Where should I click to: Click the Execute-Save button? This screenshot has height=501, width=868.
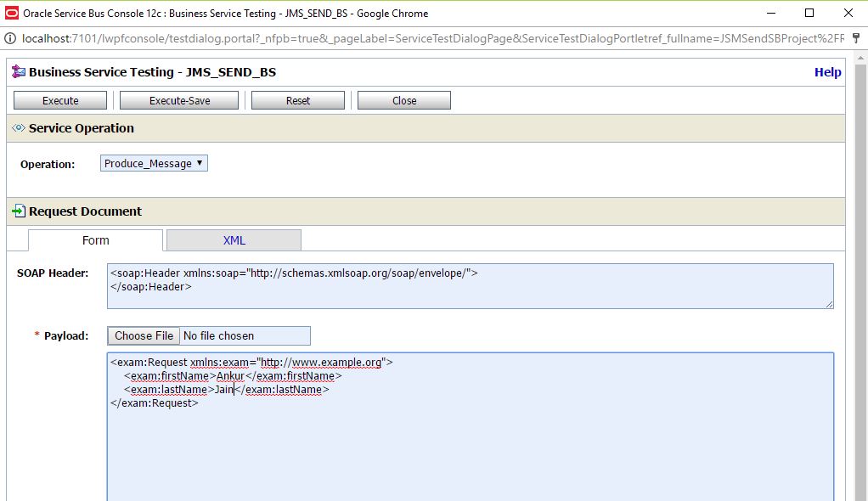pyautogui.click(x=179, y=100)
